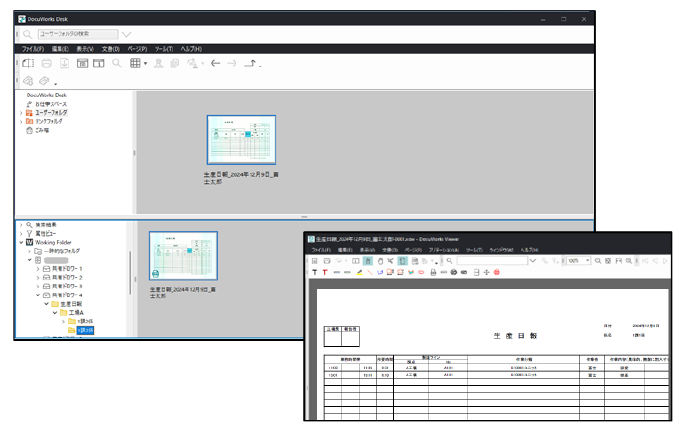686x431 pixels.
Task: Click the back arrow navigation icon
Action: click(x=213, y=64)
